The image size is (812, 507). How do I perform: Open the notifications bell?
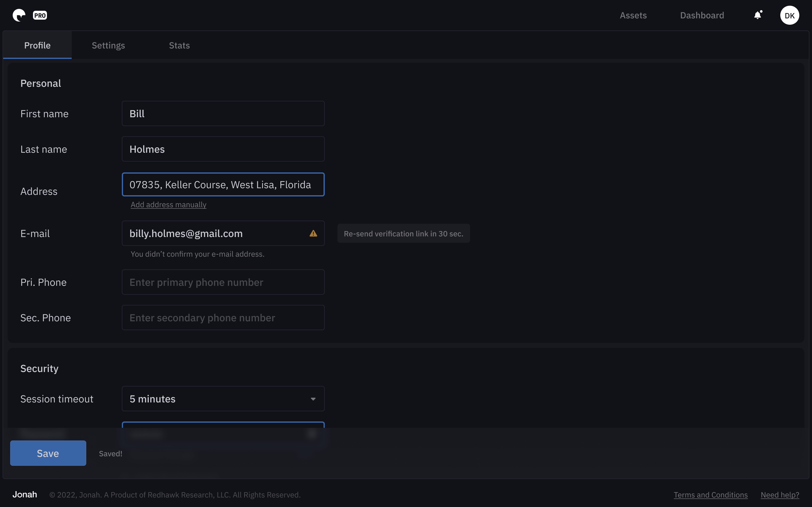pyautogui.click(x=758, y=15)
